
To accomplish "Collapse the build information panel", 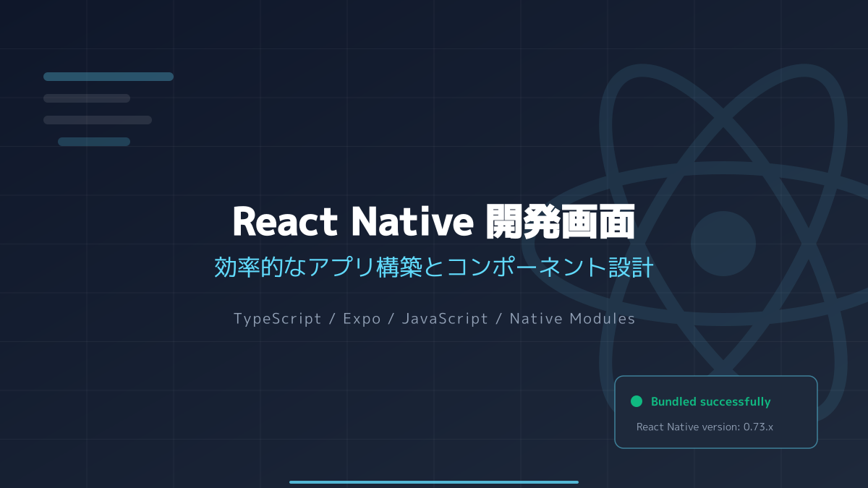I will [715, 412].
